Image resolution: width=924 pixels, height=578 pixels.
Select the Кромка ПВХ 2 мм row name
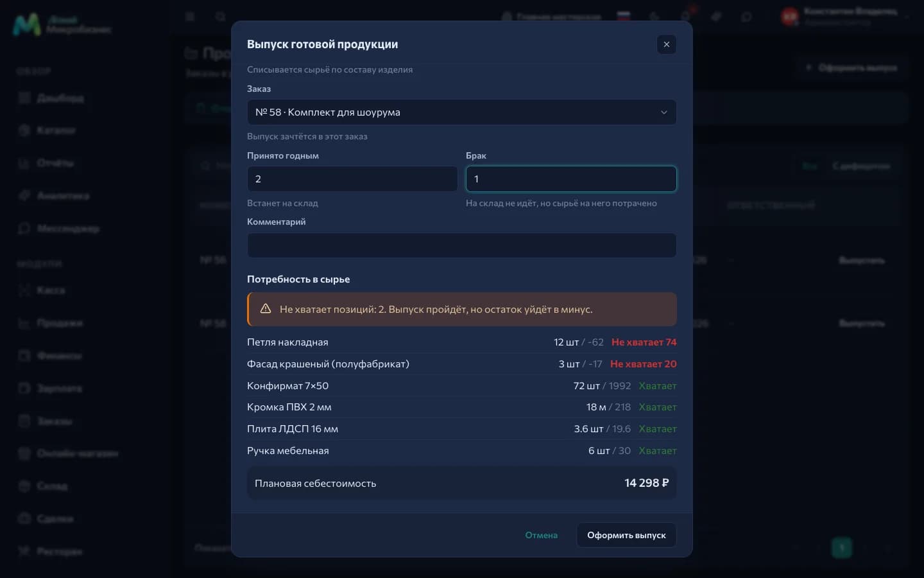pos(289,407)
